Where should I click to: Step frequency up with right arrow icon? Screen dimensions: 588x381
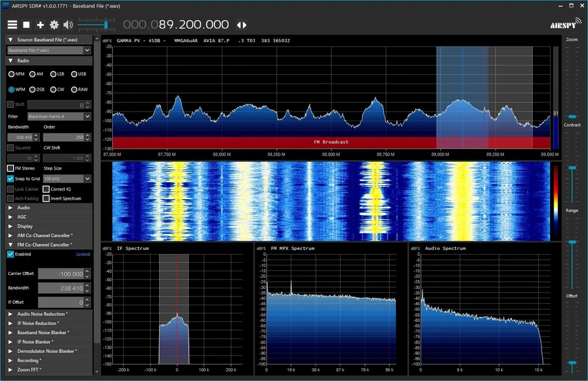click(x=244, y=25)
